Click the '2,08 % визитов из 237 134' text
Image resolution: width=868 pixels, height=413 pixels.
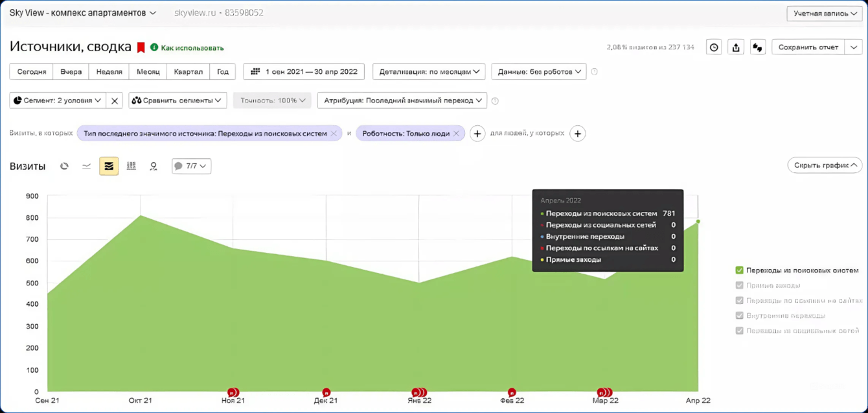[x=650, y=47]
